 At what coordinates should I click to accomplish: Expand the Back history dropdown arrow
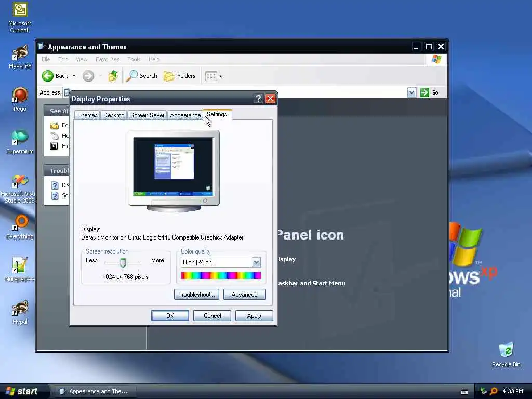pos(74,76)
